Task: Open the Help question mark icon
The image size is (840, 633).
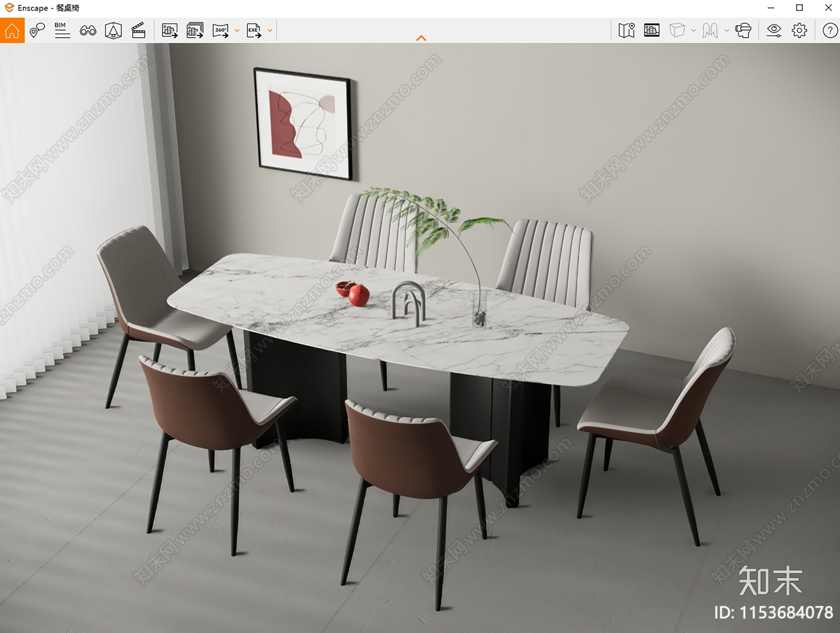Action: click(829, 30)
